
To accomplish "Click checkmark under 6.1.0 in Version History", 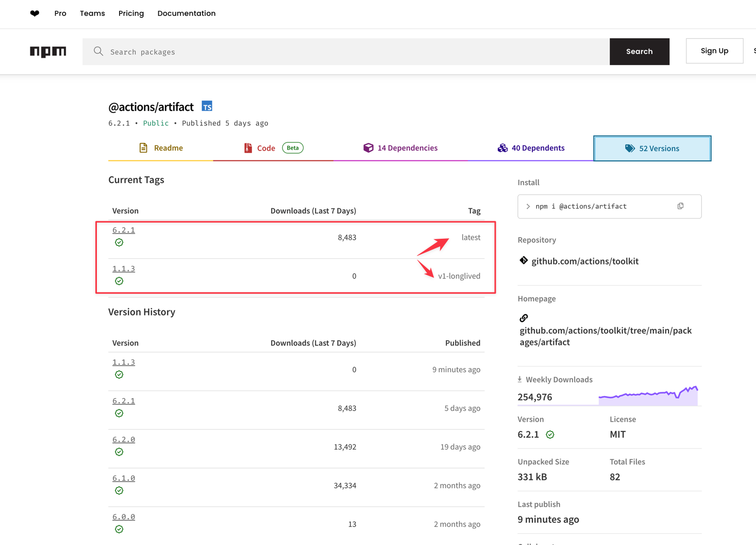I will [119, 491].
